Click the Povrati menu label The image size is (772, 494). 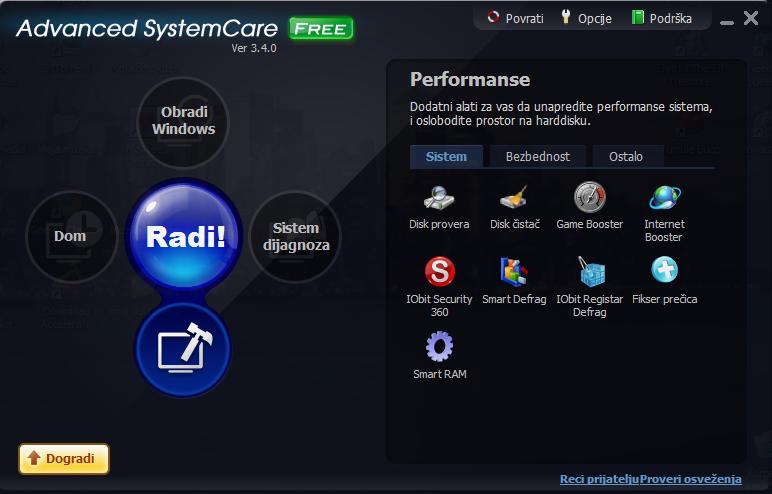pyautogui.click(x=524, y=19)
